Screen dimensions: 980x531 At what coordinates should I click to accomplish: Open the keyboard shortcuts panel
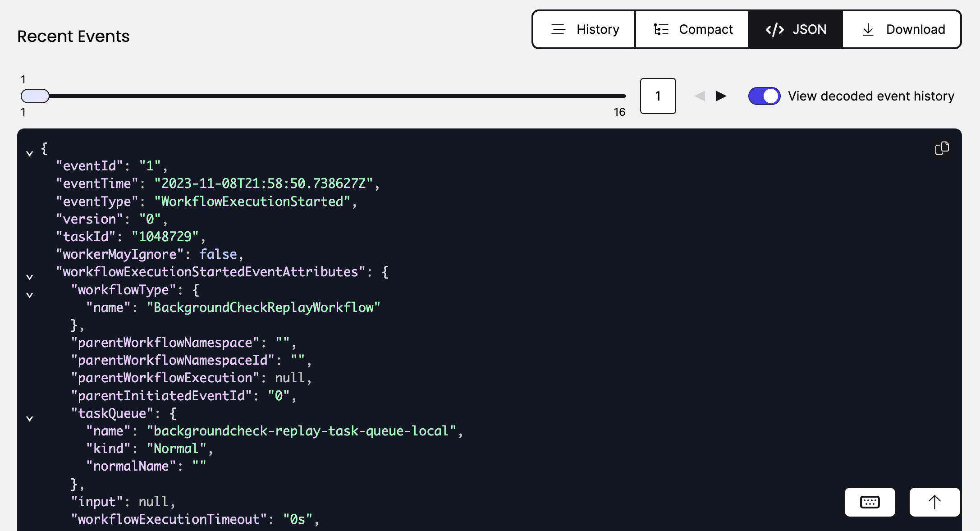870,502
